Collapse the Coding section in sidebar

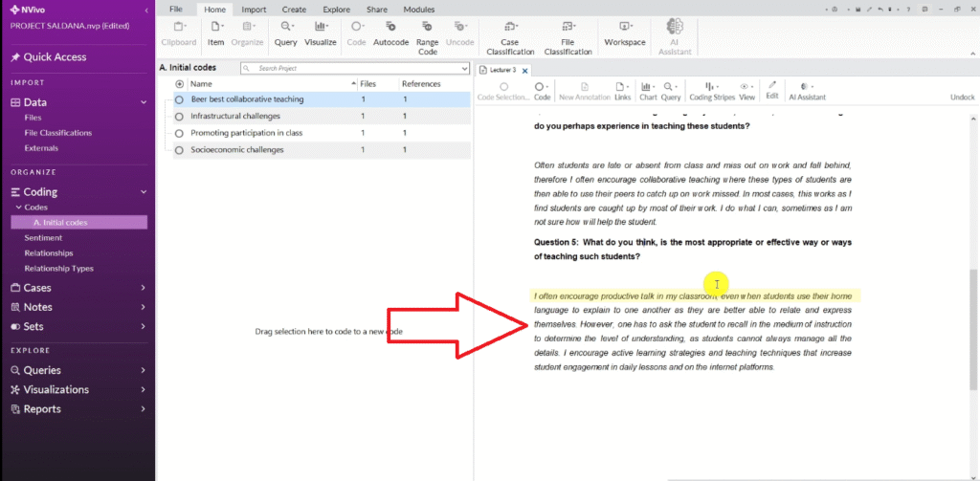pyautogui.click(x=143, y=192)
